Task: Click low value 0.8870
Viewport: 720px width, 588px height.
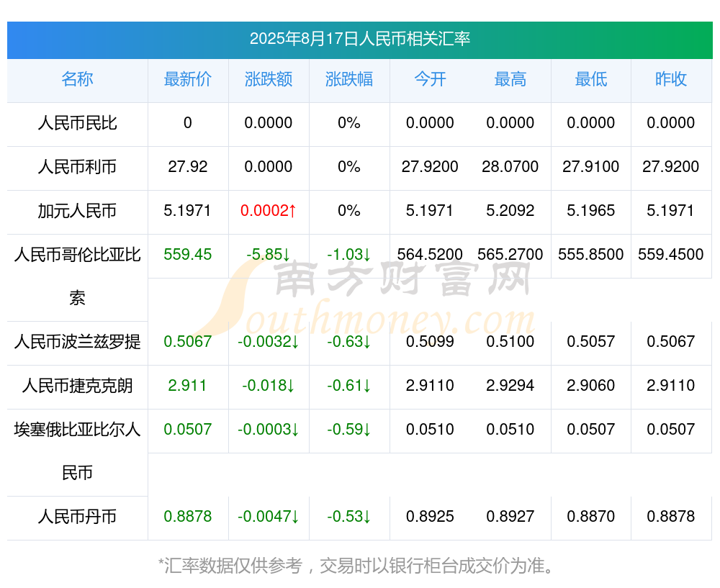Action: (x=591, y=517)
